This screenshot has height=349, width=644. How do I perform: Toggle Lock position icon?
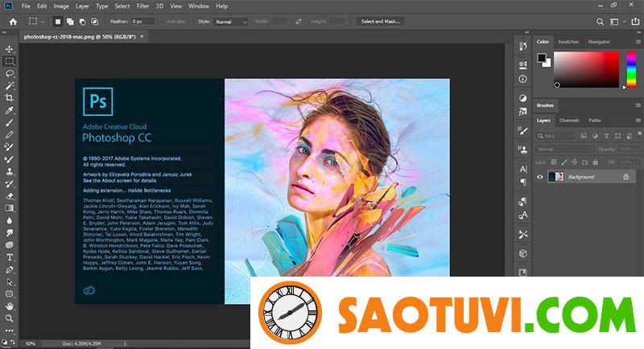coord(575,162)
